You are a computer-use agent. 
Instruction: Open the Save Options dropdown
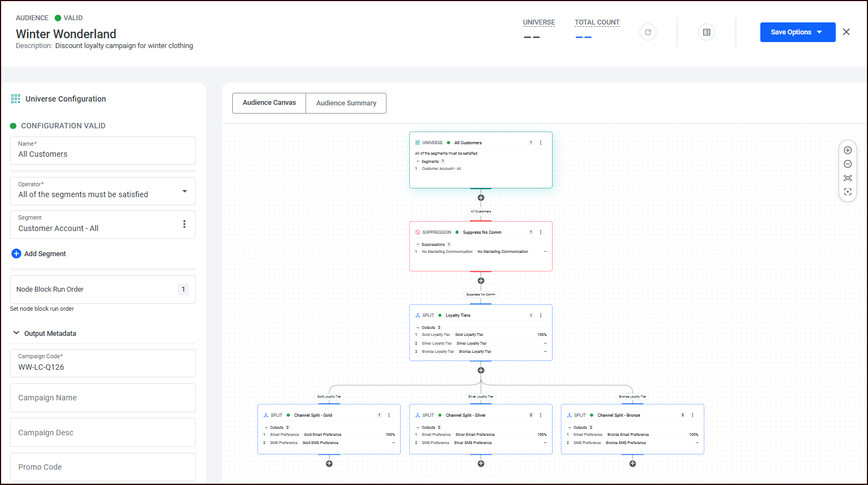click(x=797, y=32)
